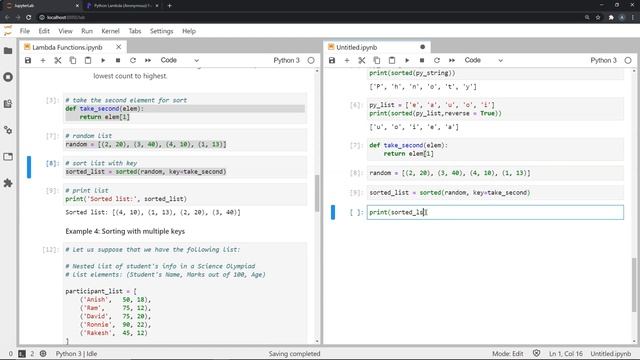Open the Help menu
The width and height of the screenshot is (640, 360).
(189, 31)
